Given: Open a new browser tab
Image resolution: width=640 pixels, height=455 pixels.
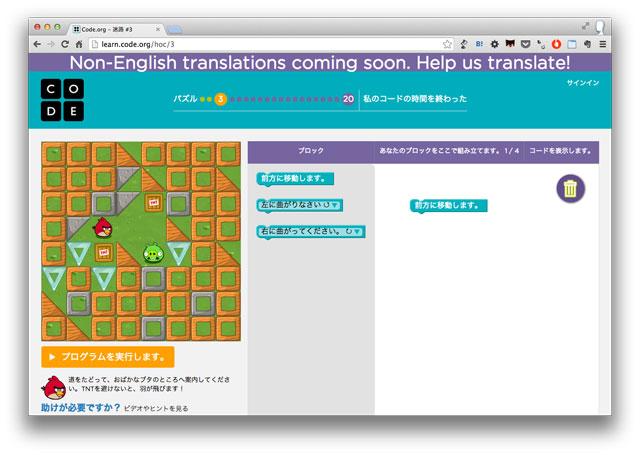Looking at the screenshot, I should point(175,30).
